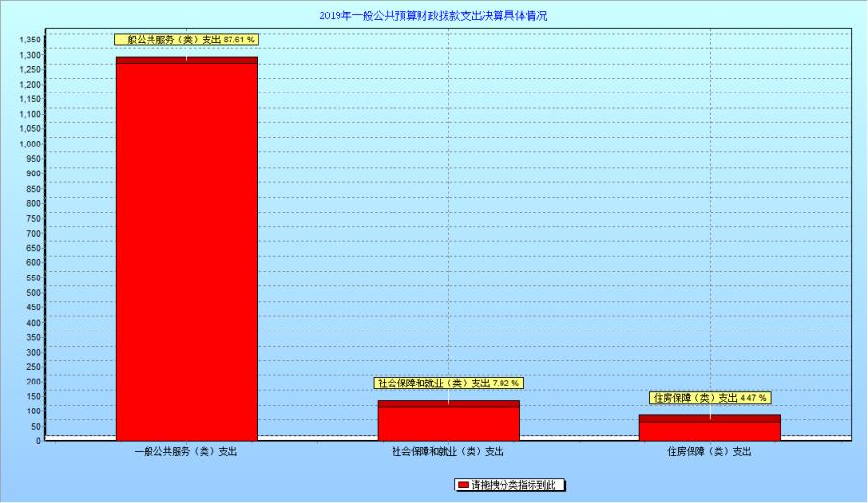This screenshot has height=503, width=868.
Task: Click the 1,350 y-axis tick label
Action: pos(30,40)
